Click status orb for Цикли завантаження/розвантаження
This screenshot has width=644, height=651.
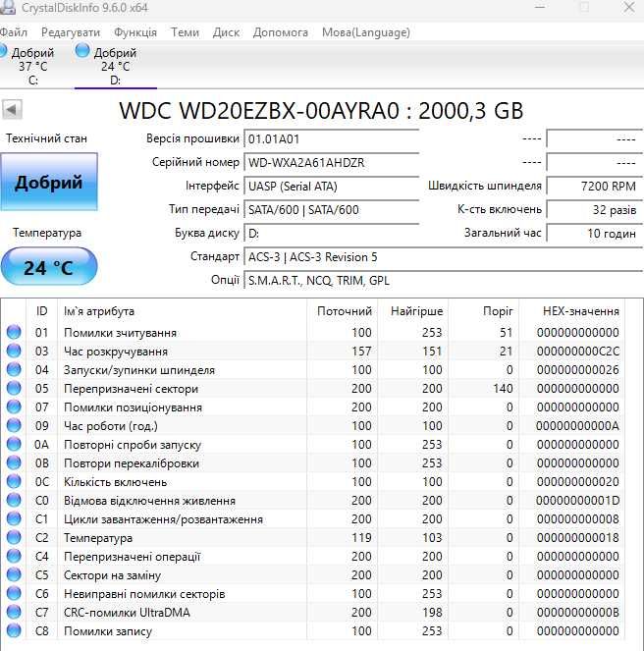14,519
